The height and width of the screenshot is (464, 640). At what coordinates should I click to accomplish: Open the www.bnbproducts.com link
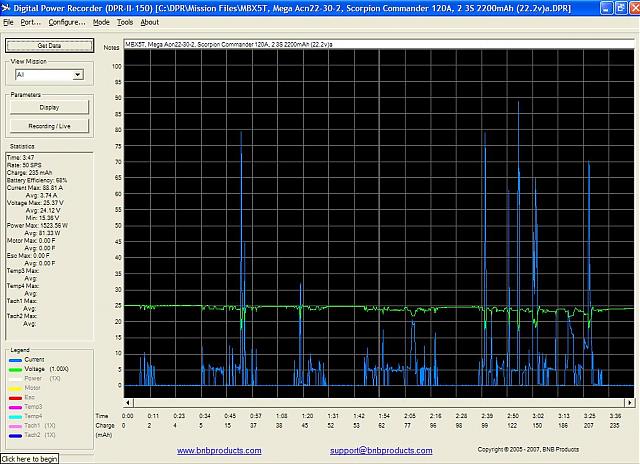tap(220, 450)
